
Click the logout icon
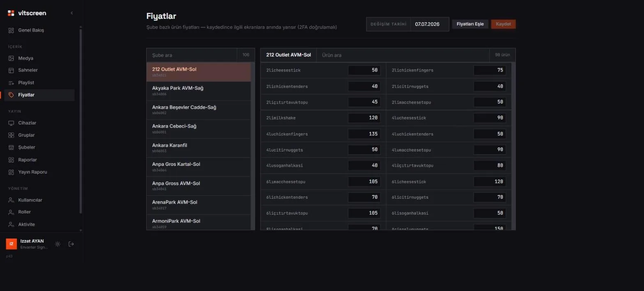coord(71,244)
